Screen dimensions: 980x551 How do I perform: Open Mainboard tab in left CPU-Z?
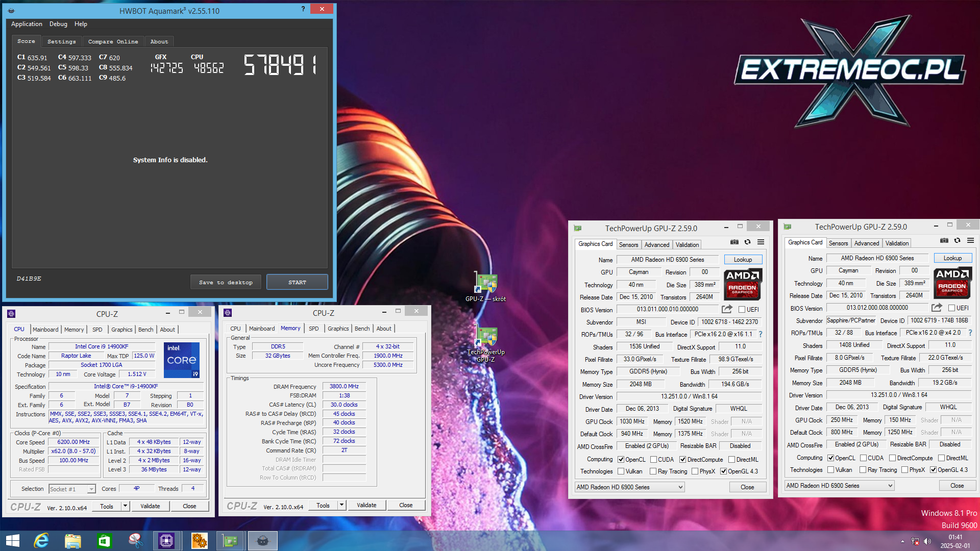pos(45,330)
